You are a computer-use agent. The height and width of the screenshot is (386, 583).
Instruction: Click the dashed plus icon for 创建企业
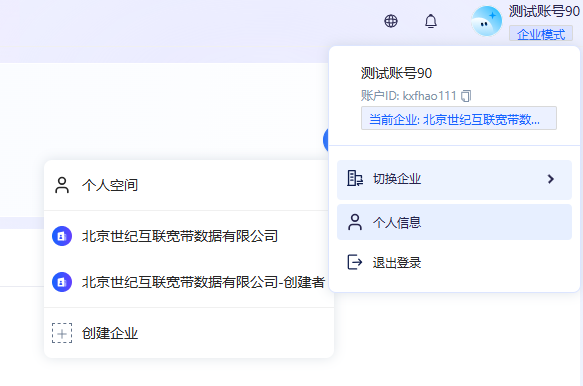point(62,333)
